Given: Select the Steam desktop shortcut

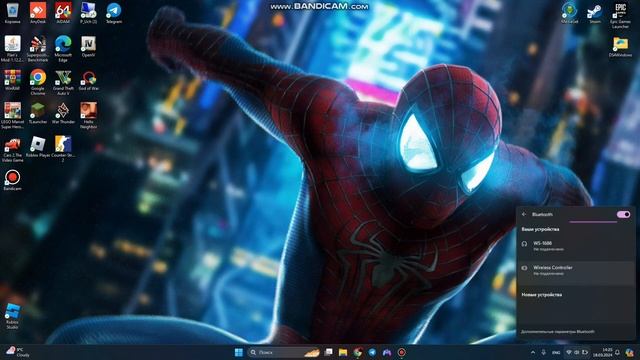Looking at the screenshot, I should tap(595, 13).
